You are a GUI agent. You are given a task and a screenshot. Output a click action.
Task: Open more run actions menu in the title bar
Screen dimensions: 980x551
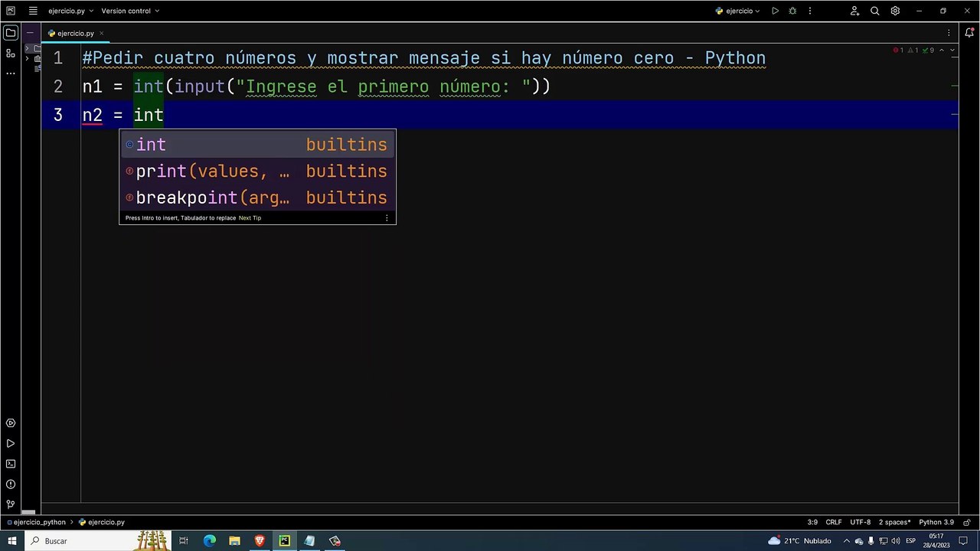coord(810,11)
